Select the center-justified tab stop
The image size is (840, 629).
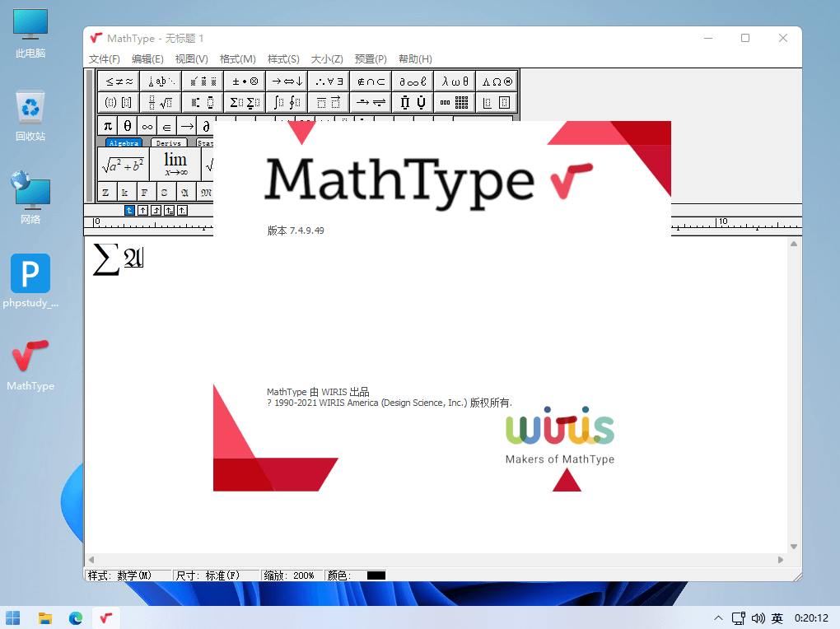tap(142, 211)
